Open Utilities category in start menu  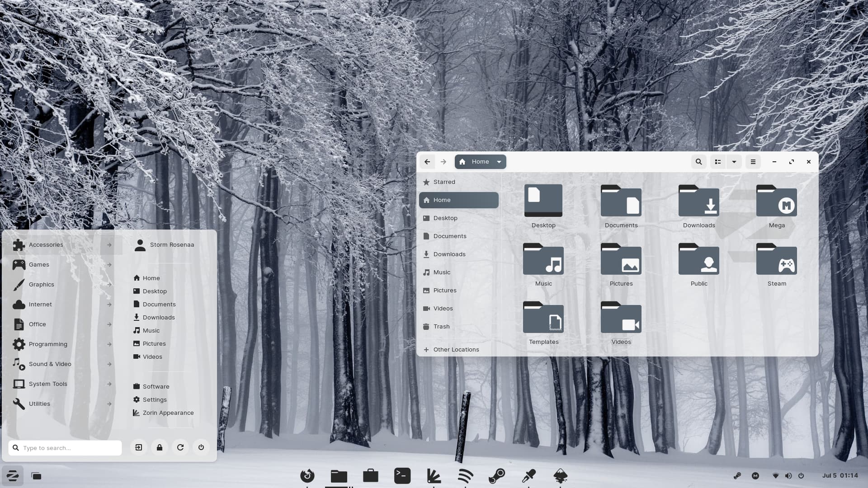coord(62,404)
